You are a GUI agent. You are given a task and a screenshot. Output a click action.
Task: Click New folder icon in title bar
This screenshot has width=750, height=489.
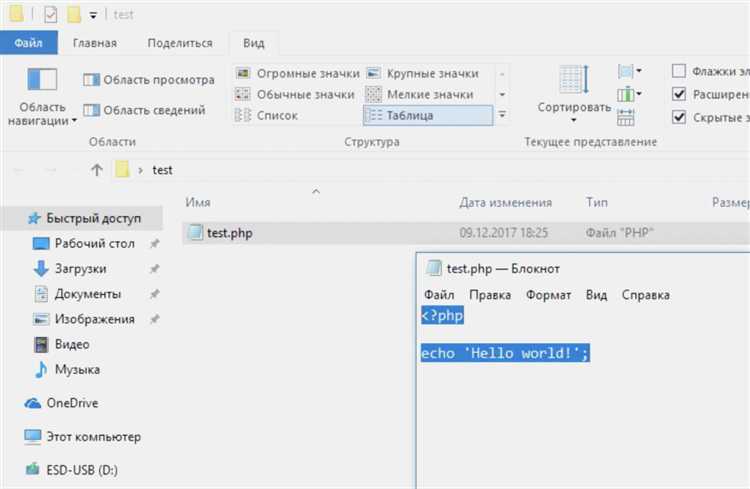point(74,14)
